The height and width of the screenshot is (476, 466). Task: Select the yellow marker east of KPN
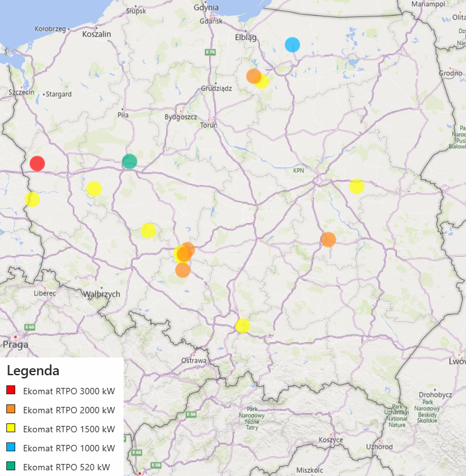[356, 186]
